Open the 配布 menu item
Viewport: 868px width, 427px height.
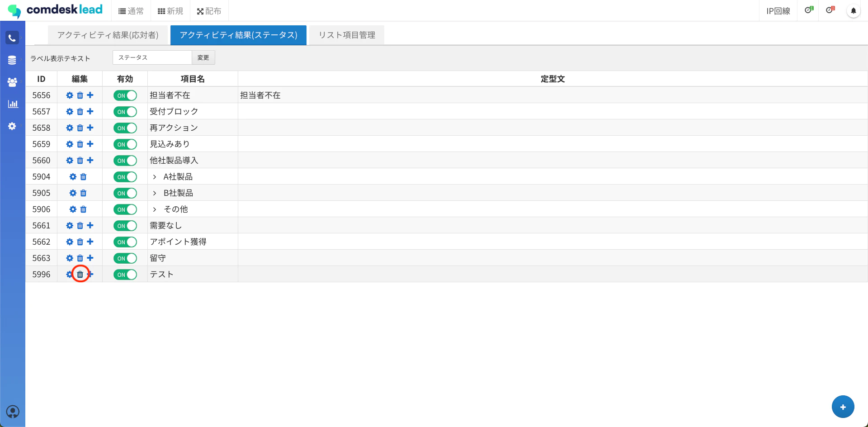[x=209, y=11]
